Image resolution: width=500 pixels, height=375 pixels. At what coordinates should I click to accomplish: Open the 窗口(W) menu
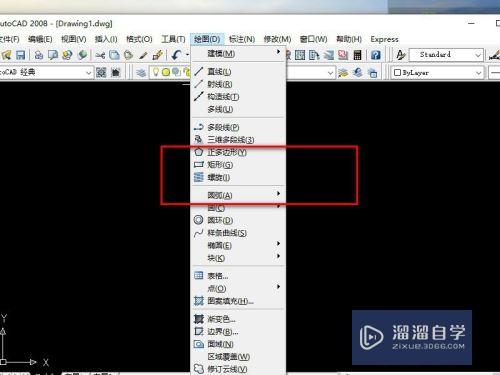click(x=314, y=39)
